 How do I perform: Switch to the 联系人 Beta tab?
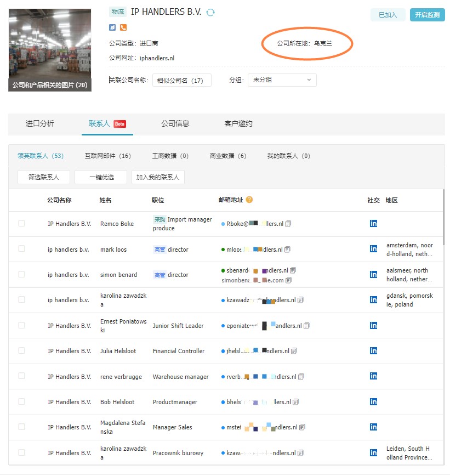(107, 123)
